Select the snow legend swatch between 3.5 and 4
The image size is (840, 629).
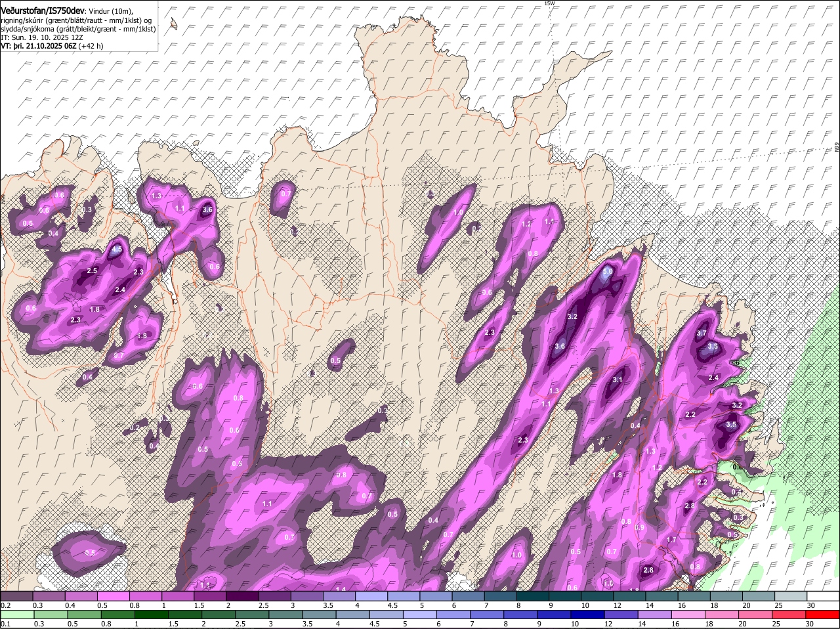tap(338, 596)
